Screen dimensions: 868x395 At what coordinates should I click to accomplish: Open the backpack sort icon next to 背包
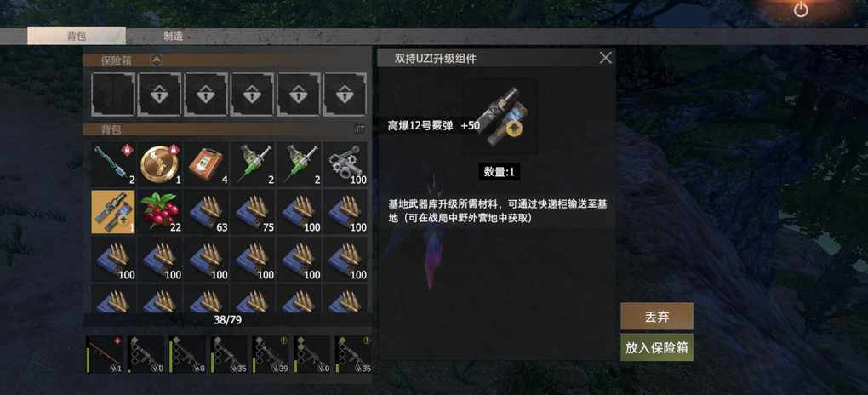point(360,129)
